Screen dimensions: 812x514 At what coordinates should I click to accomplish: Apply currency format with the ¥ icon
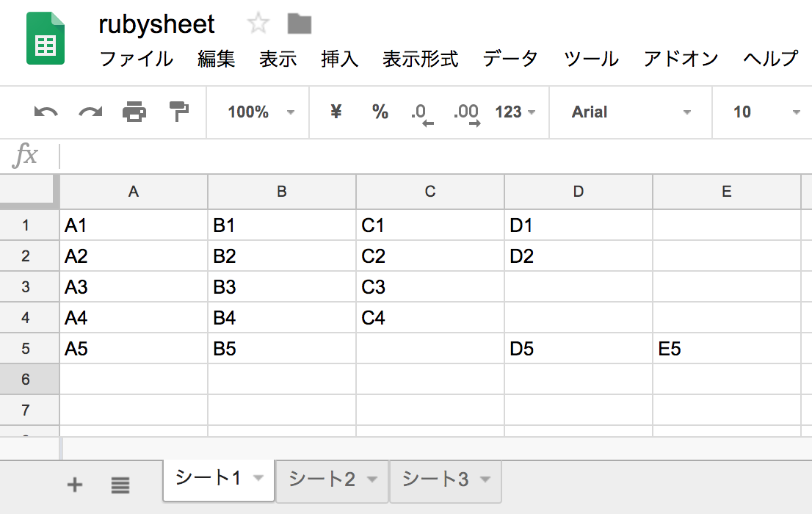(x=335, y=112)
